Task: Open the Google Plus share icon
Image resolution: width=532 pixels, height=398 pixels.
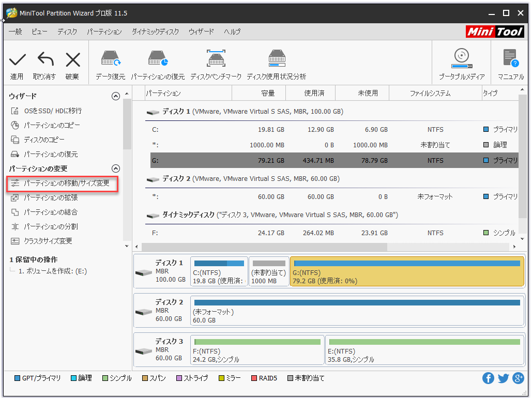Action: (518, 378)
